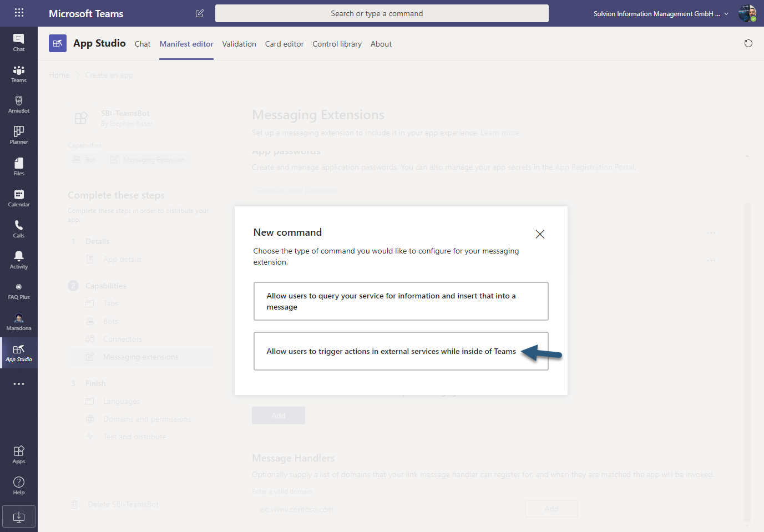
Task: Choose the trigger actions in external services option
Action: click(401, 351)
